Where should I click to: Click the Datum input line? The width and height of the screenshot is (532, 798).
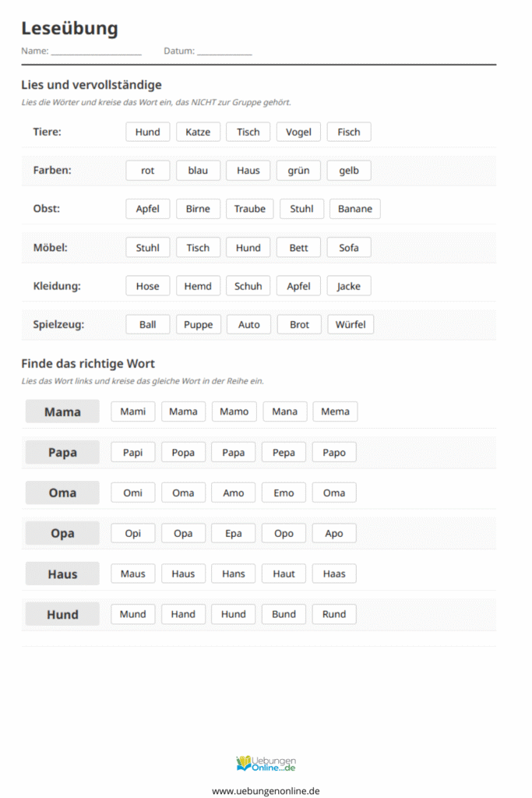pyautogui.click(x=224, y=52)
